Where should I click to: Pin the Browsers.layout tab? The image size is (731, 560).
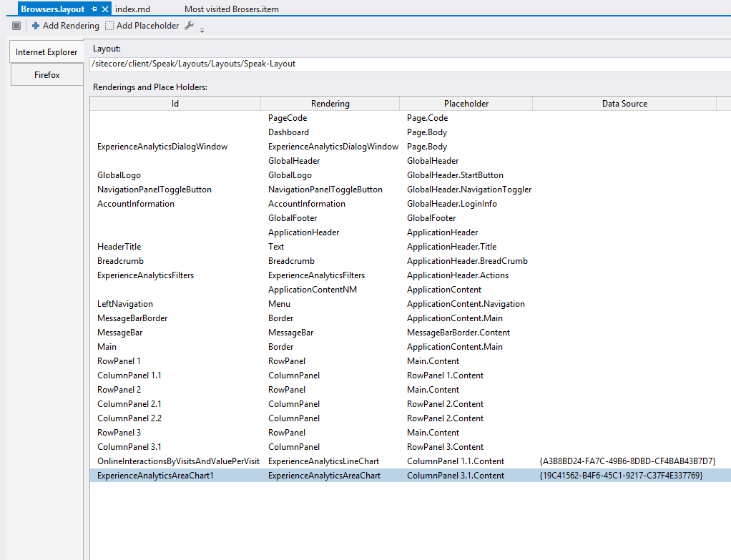94,9
